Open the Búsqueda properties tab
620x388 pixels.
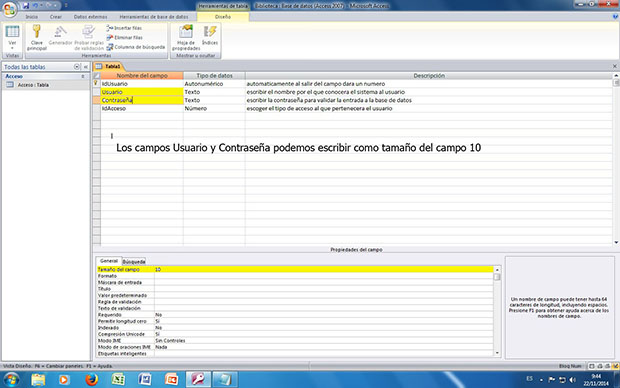pyautogui.click(x=134, y=261)
